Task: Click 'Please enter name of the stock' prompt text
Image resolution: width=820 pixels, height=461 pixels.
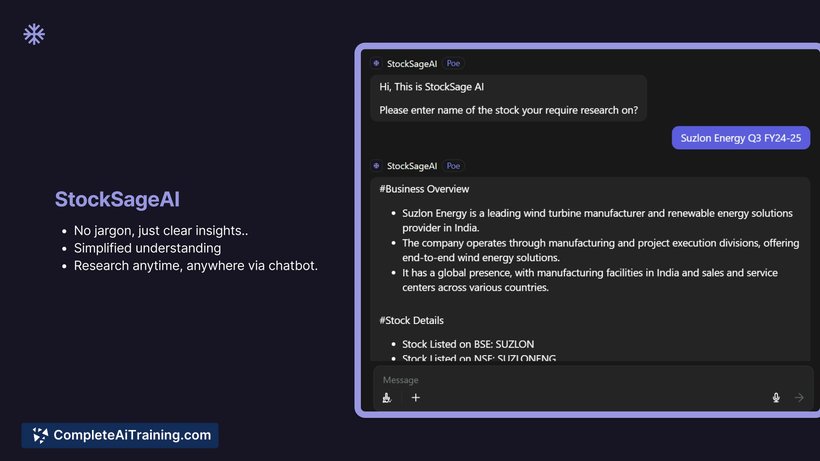Action: tap(508, 110)
